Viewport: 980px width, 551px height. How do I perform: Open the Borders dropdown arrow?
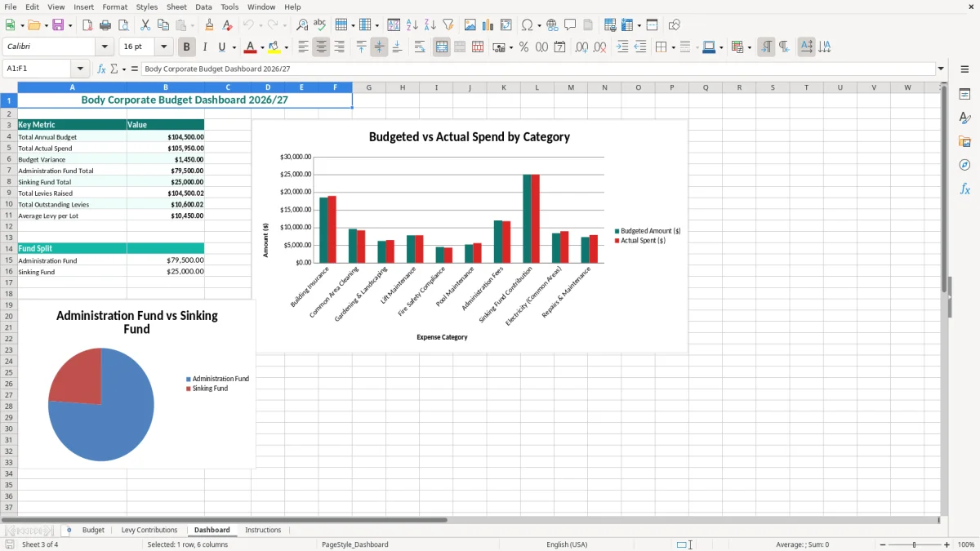tap(673, 47)
